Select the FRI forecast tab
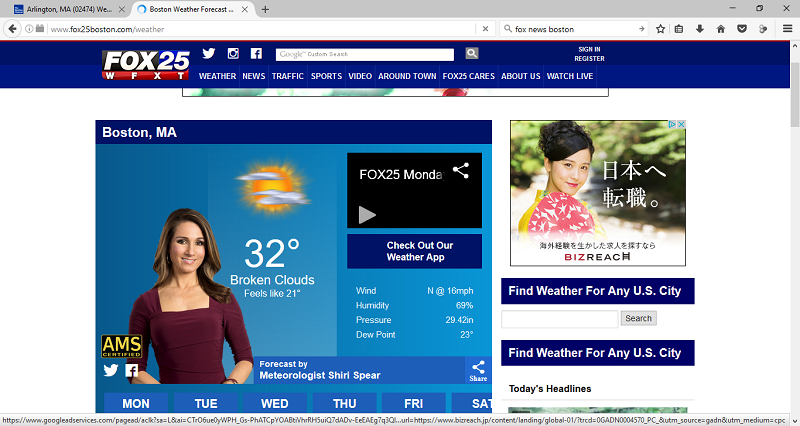 tap(413, 403)
